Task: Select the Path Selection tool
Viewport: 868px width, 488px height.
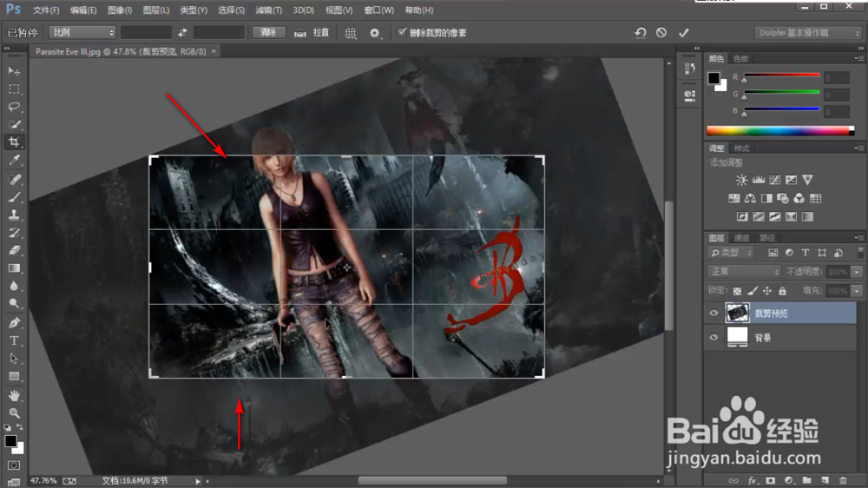Action: point(14,359)
